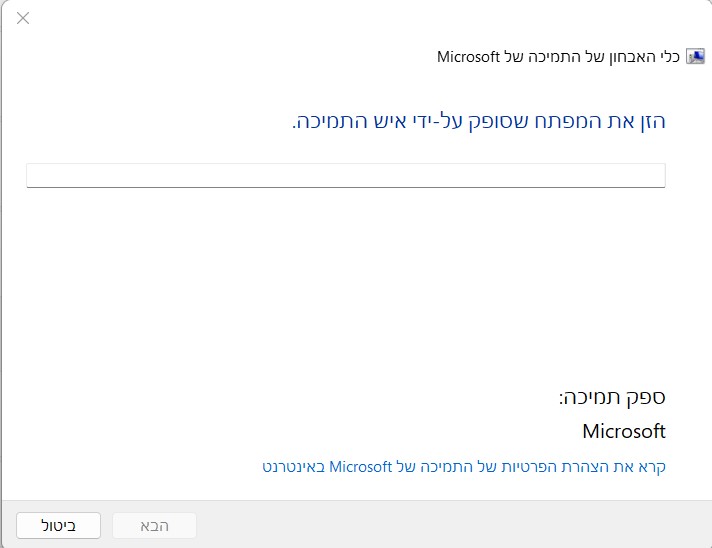Dismiss the dialog using the top-left X
This screenshot has height=548, width=712.
pos(23,18)
